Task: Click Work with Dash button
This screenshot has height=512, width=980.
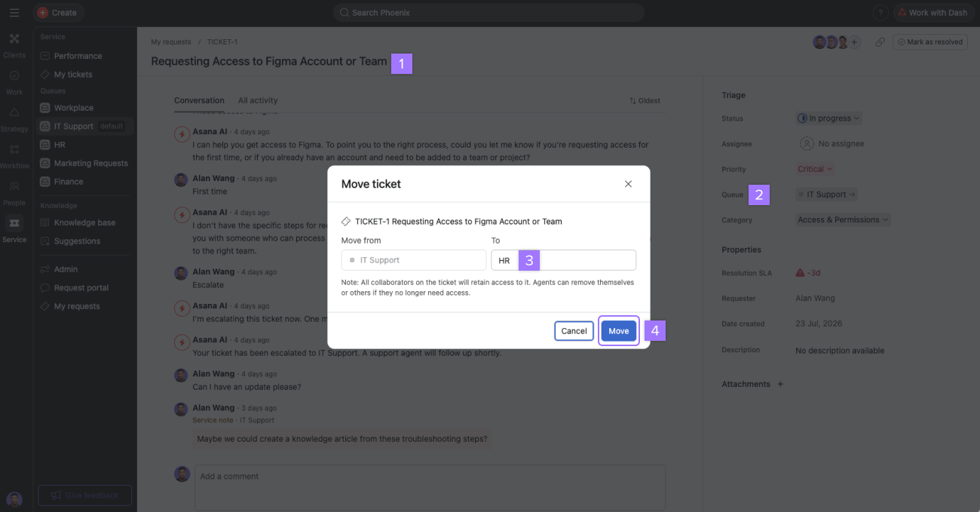Action: point(933,13)
